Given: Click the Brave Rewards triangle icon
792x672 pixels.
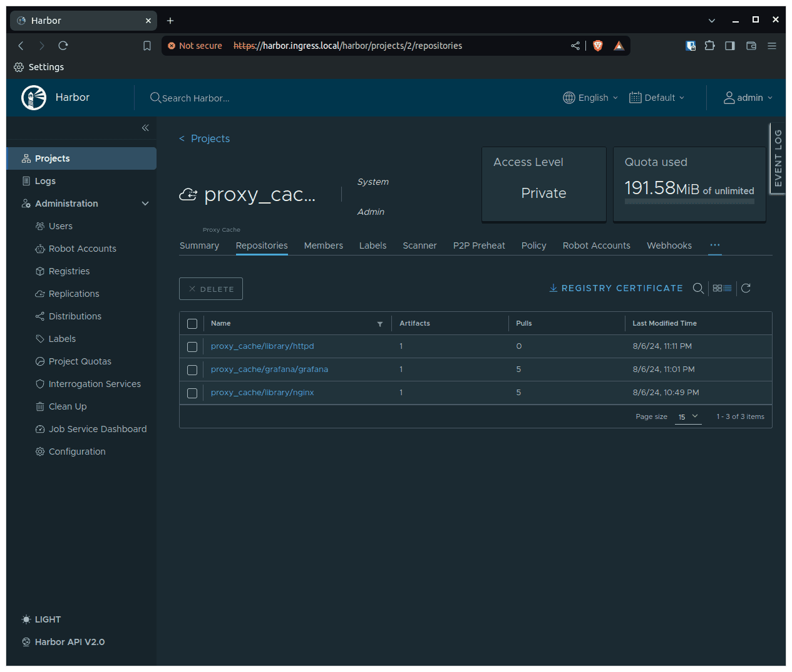Looking at the screenshot, I should coord(619,46).
